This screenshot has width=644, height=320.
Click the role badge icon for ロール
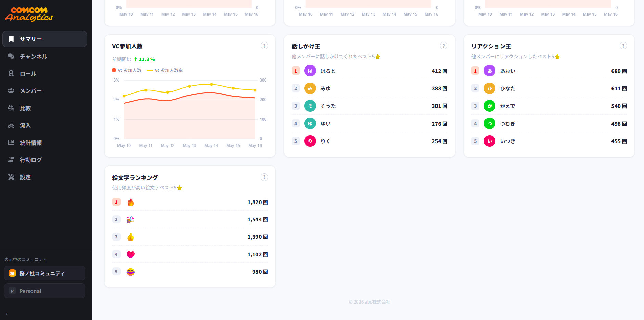[11, 73]
